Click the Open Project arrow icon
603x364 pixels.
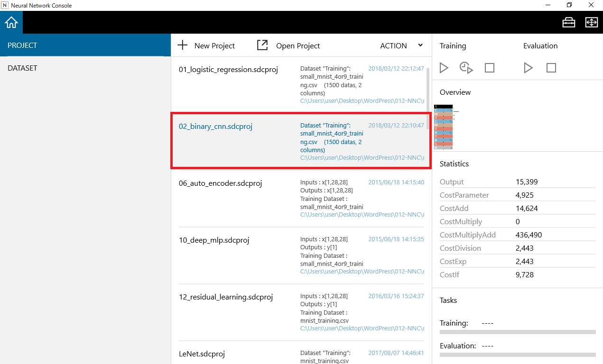coord(262,45)
